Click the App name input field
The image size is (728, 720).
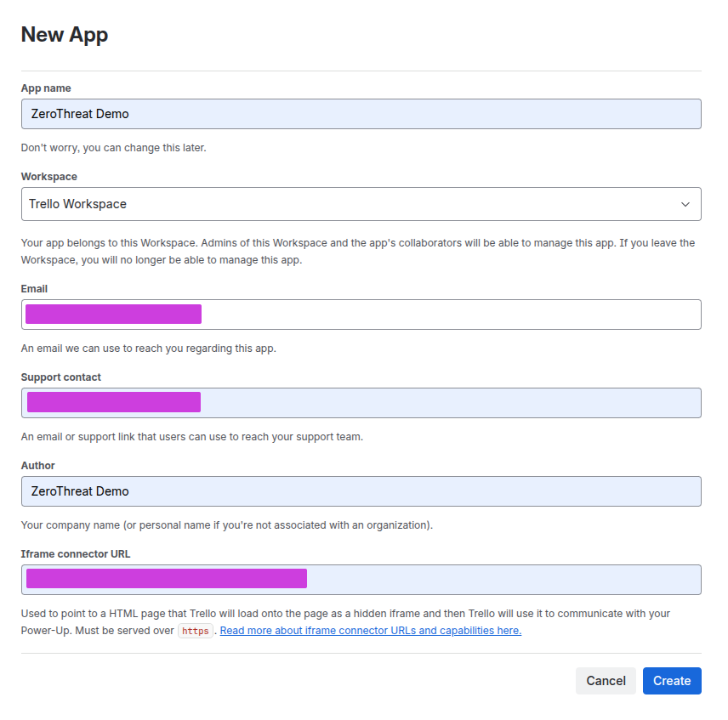coord(361,114)
